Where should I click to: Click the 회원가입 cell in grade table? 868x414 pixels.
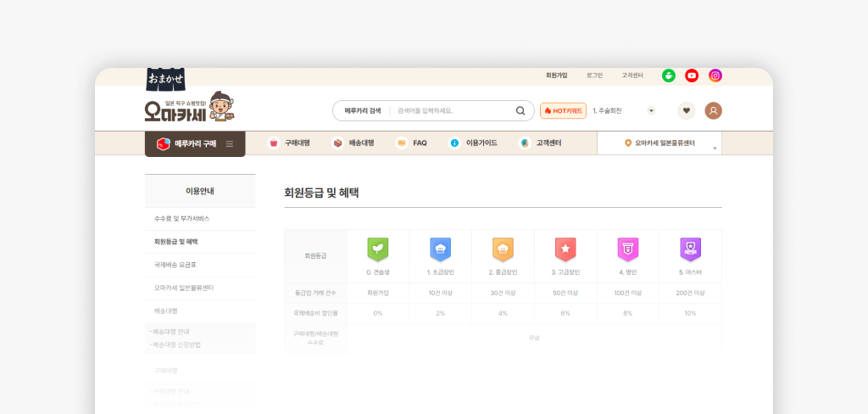click(x=378, y=293)
